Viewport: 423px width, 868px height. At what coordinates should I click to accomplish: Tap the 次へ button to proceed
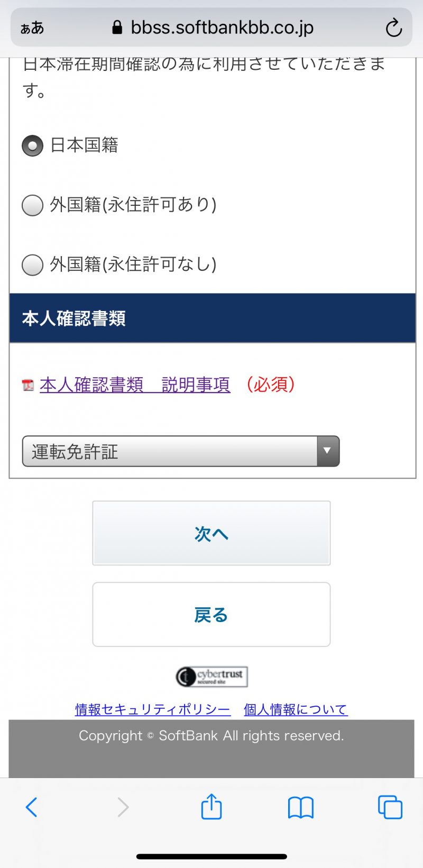click(x=211, y=533)
